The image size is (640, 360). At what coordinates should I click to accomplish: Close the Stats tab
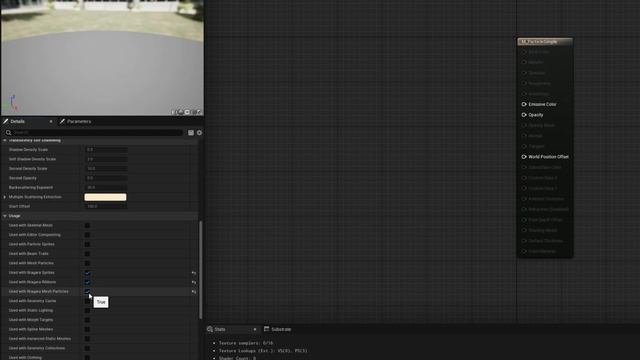click(x=255, y=329)
